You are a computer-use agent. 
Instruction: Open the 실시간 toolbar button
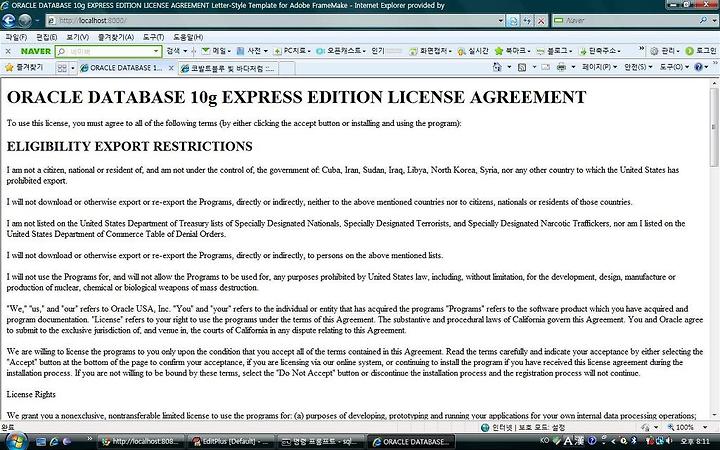pyautogui.click(x=473, y=51)
